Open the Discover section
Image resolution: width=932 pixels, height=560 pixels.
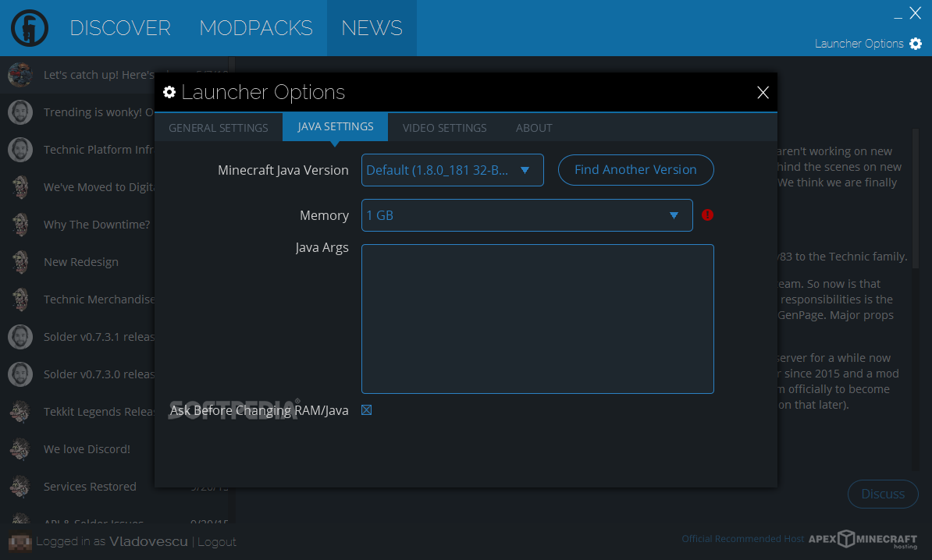120,28
